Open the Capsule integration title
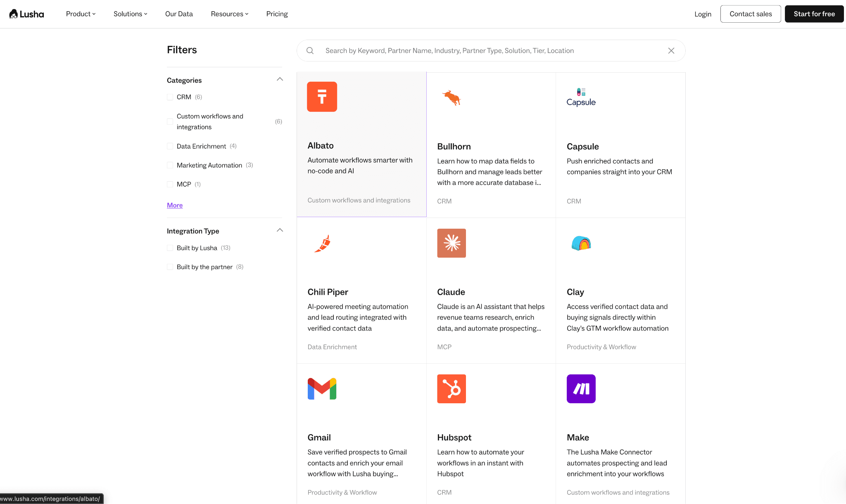The height and width of the screenshot is (504, 846). (583, 147)
